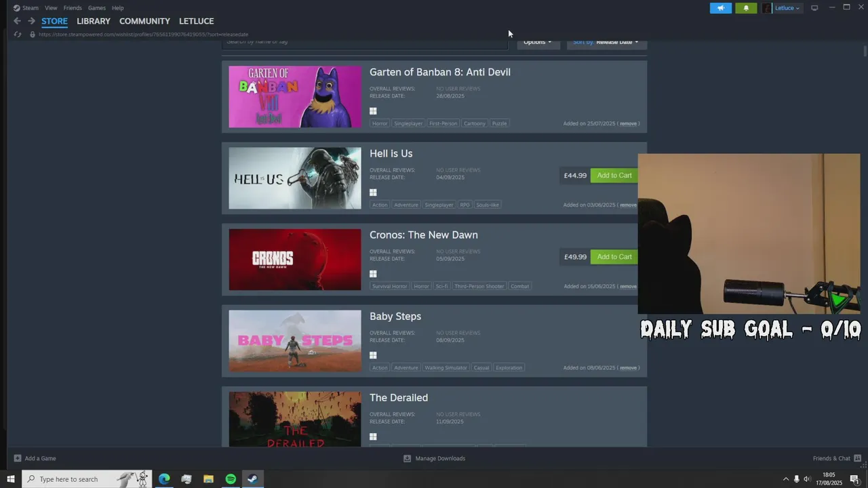The image size is (868, 488).
Task: Open Cronos: The New Dawn thumbnail
Action: click(295, 259)
